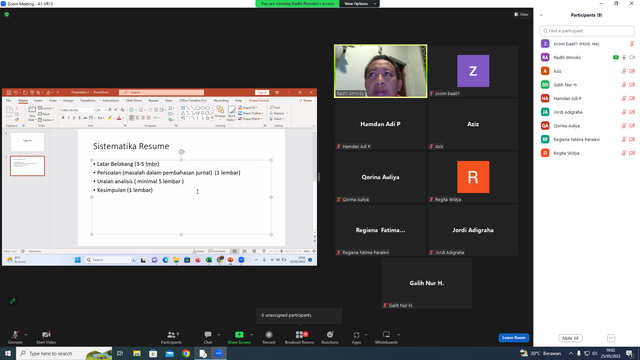The height and width of the screenshot is (360, 640).
Task: Toggle mic icon for Regita Widya
Action: pos(624,153)
